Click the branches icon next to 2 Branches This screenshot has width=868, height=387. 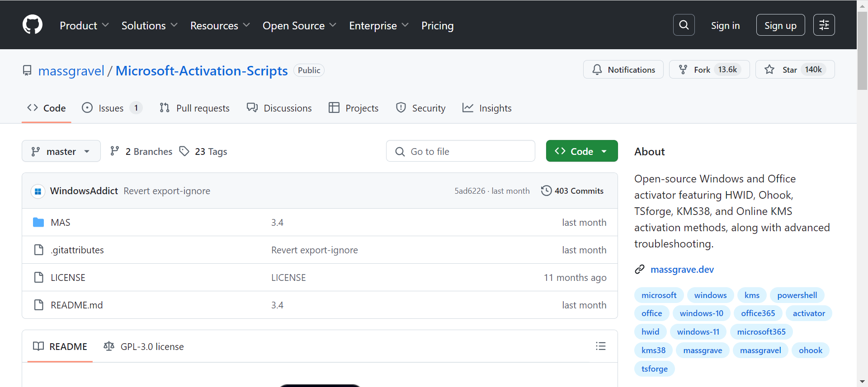[115, 151]
